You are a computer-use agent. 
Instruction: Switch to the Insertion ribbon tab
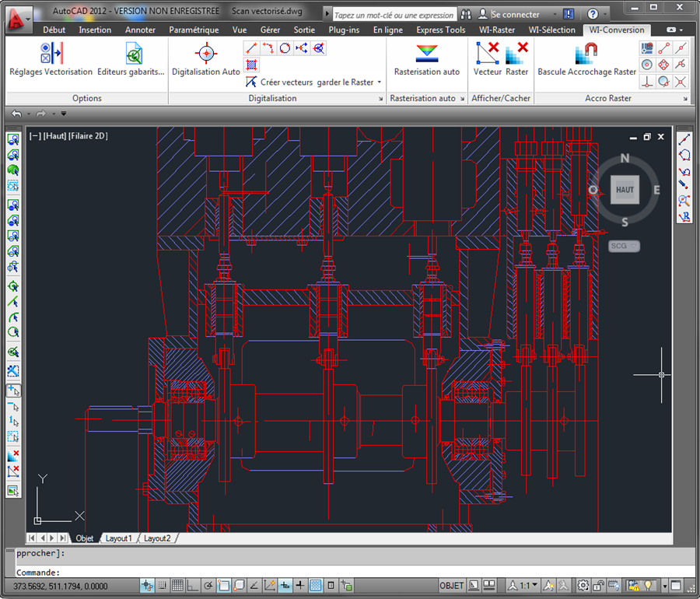tap(95, 30)
